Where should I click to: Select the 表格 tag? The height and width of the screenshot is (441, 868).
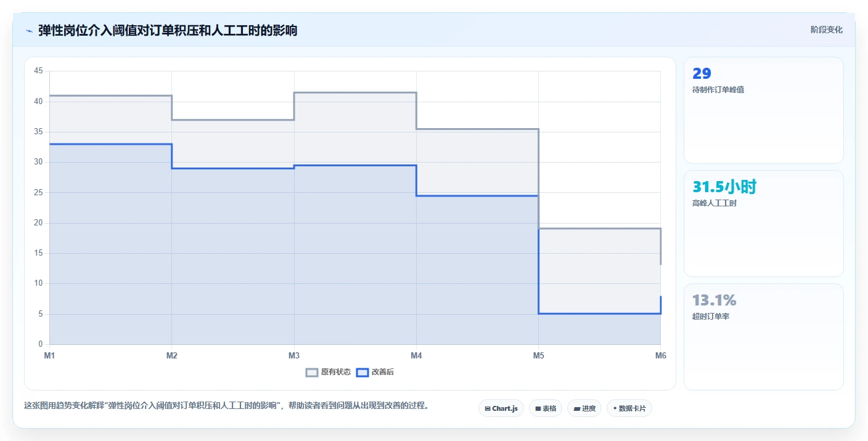click(546, 408)
